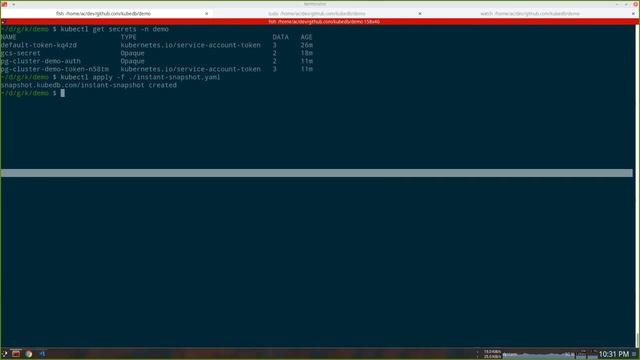Click 'pg-cluster-demo-auth' secret name
Image resolution: width=640 pixels, height=360 pixels.
point(40,61)
